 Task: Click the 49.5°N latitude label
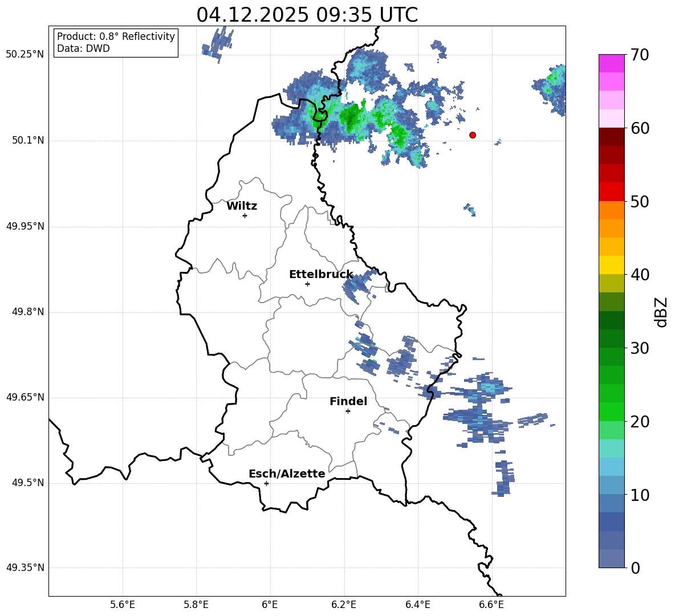[28, 483]
